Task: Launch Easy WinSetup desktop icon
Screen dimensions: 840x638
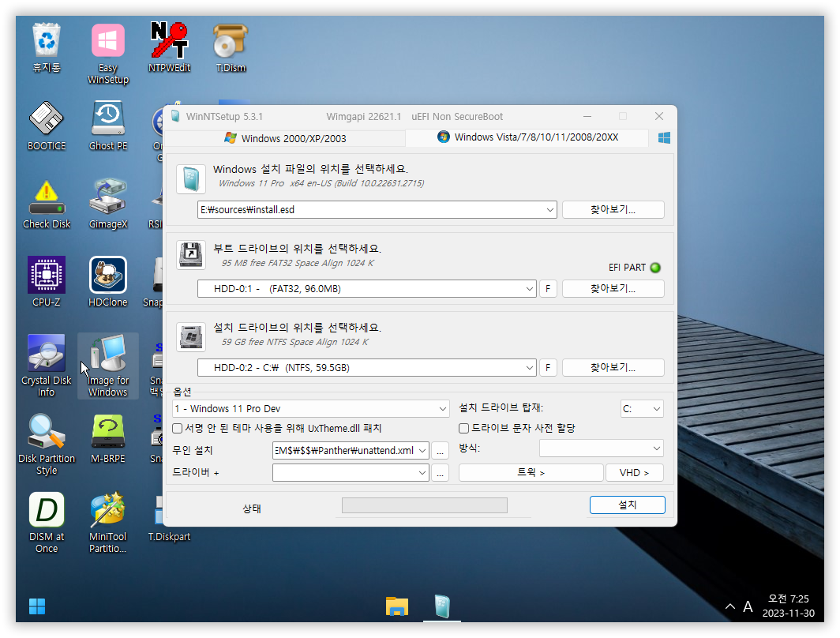Action: (108, 54)
